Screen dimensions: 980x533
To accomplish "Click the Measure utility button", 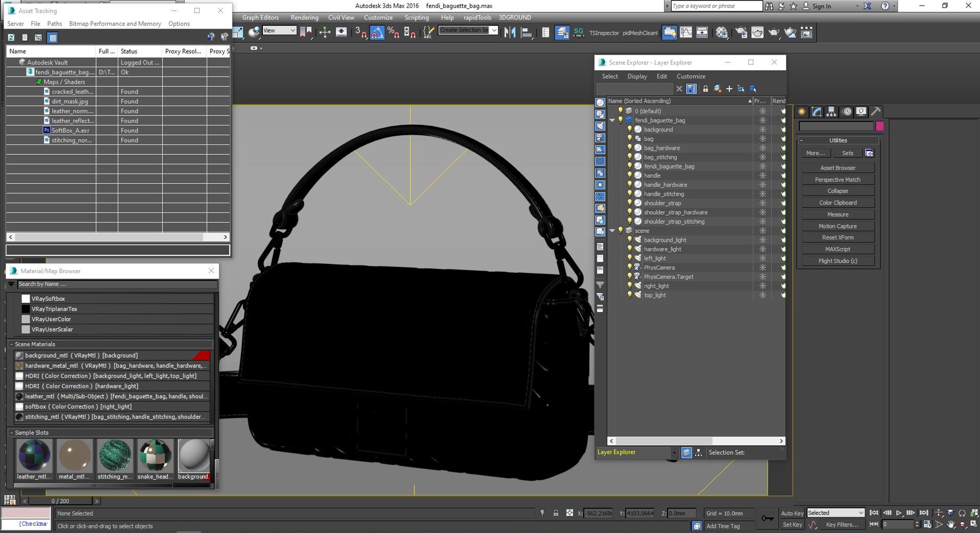I will tap(838, 214).
